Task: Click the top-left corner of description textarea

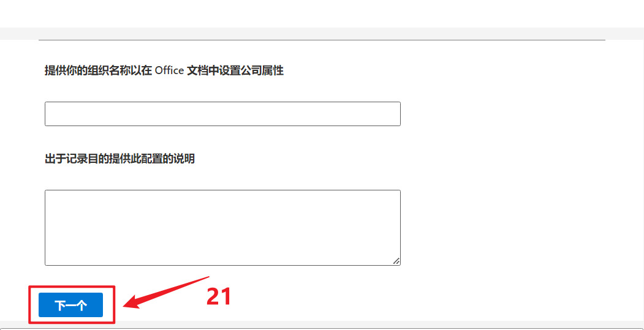Action: 48,193
